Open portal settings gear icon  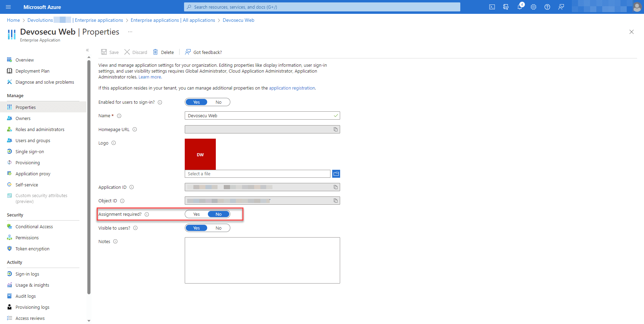(534, 7)
